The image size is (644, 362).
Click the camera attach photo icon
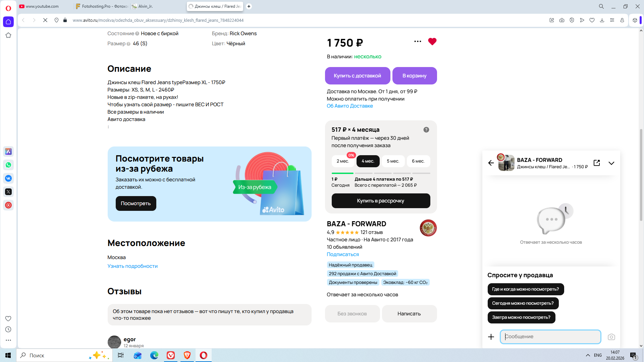pos(611,337)
